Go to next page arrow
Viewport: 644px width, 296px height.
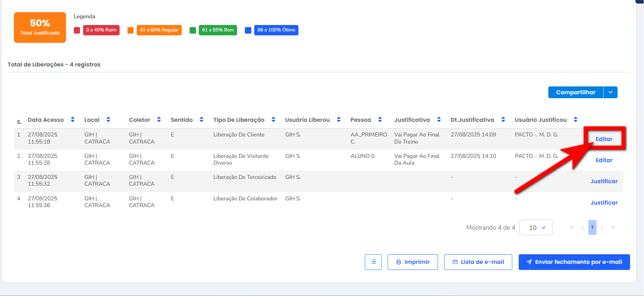click(x=602, y=227)
